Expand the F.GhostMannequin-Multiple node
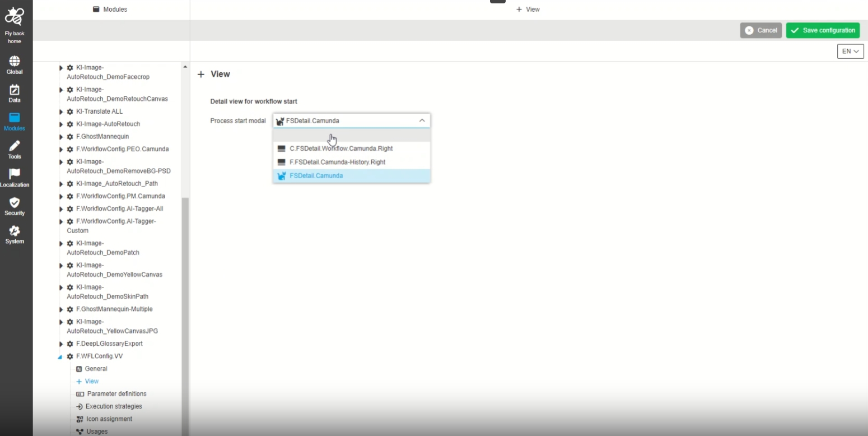 coord(61,309)
